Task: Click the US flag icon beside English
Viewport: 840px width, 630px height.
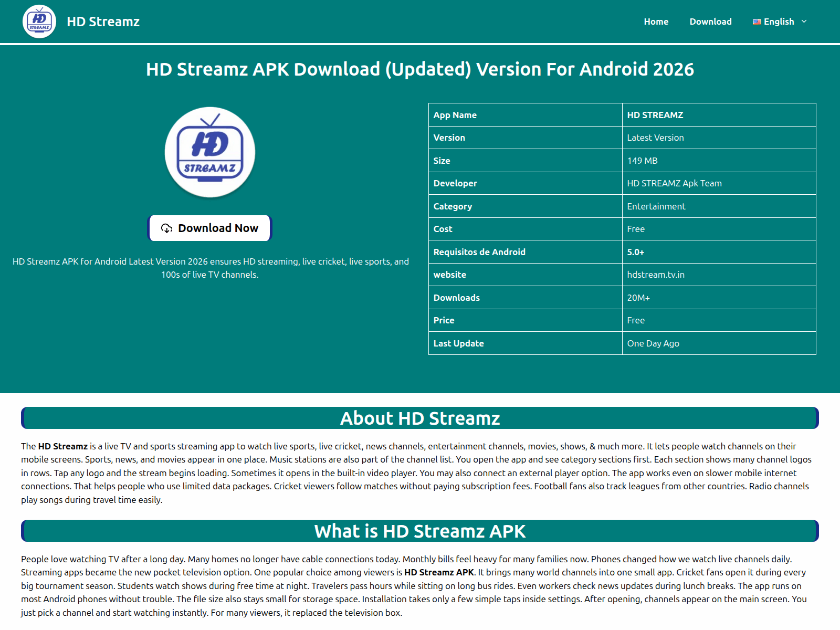Action: pos(757,22)
